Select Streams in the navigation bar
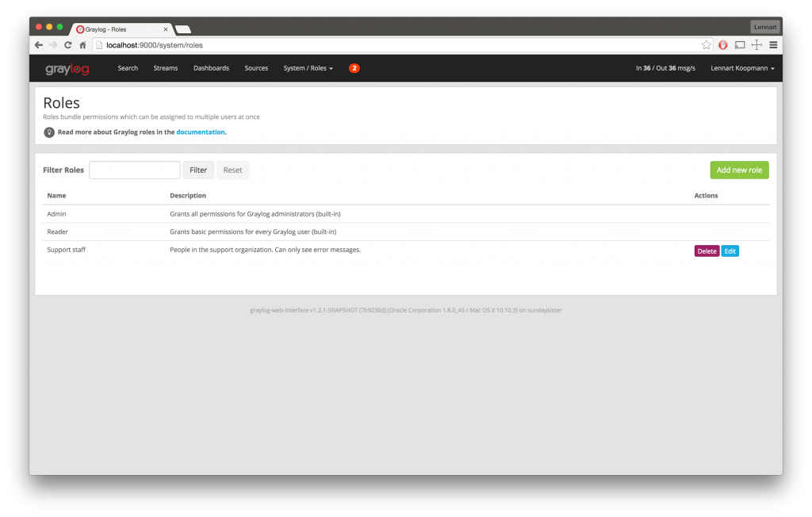812x517 pixels. (165, 68)
